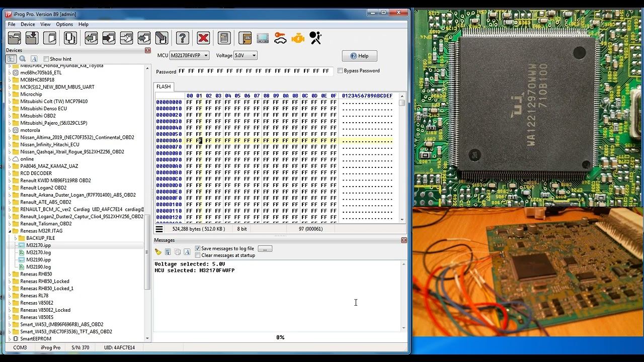The height and width of the screenshot is (362, 644).
Task: Open the airbag seatbelt icon
Action: pos(315,38)
